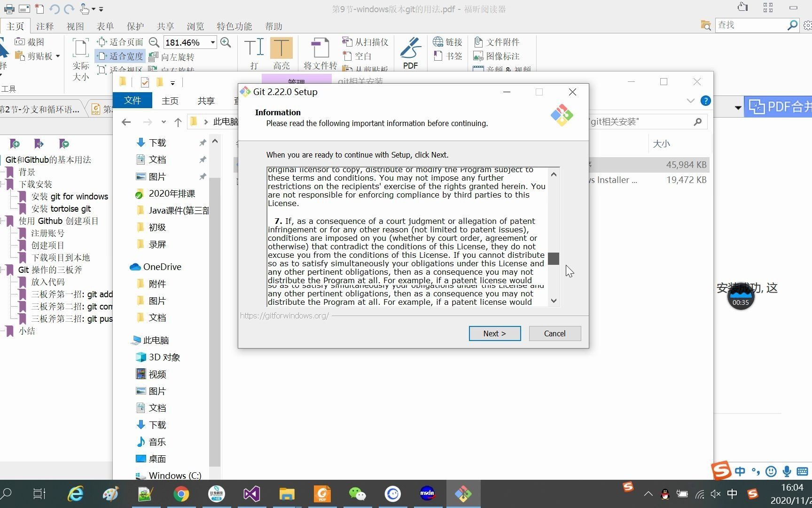The height and width of the screenshot is (508, 812).
Task: Click the license text scrollbar thumb
Action: click(554, 258)
